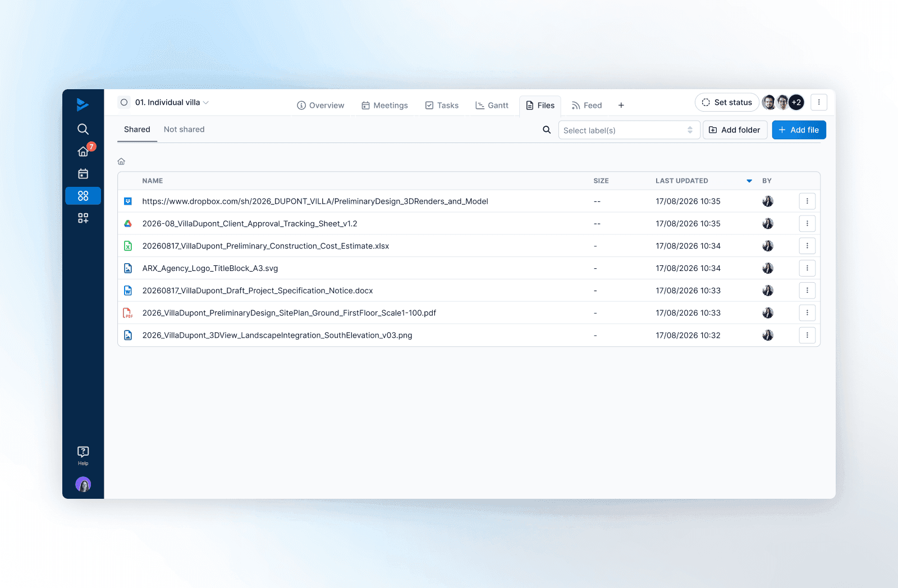This screenshot has height=588, width=898.
Task: Open the LandscapeIntegration_SouthElevation_v03.png file
Action: tap(277, 336)
